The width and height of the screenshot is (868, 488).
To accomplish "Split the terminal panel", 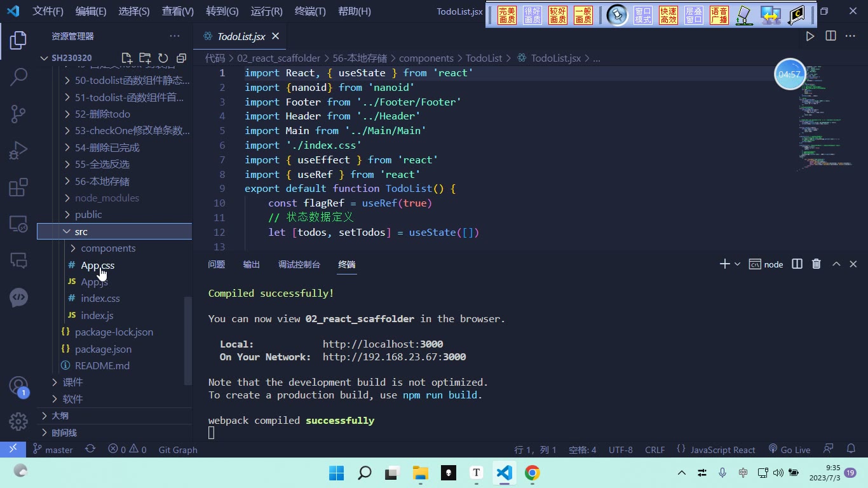I will 797,264.
